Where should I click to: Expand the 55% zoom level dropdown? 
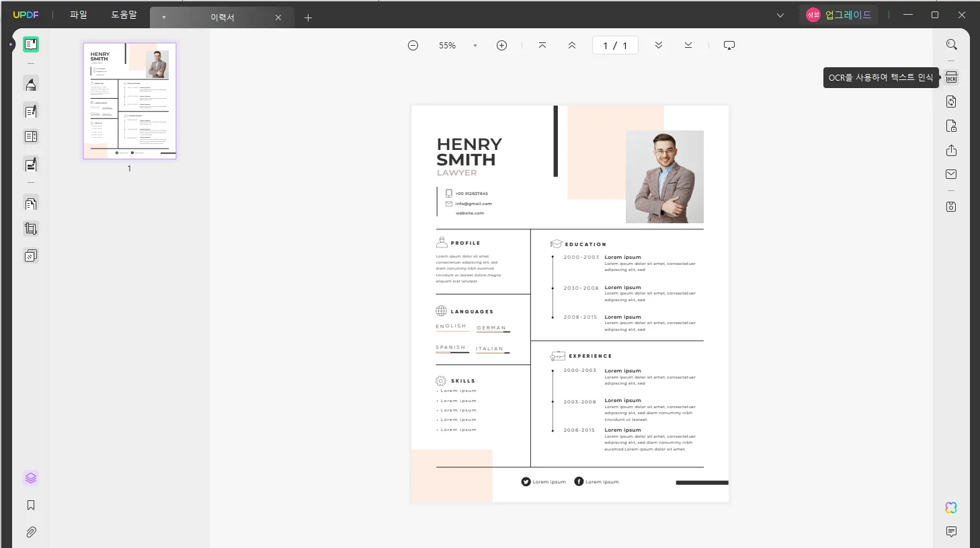475,46
